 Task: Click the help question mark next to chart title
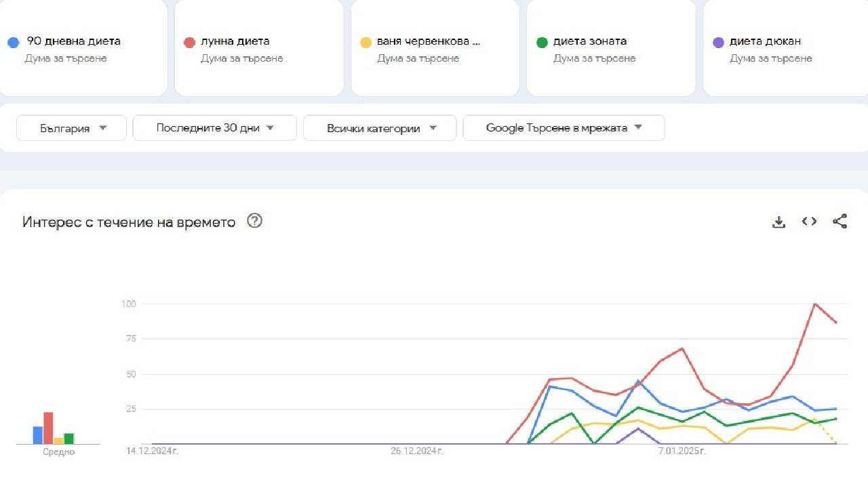(254, 221)
